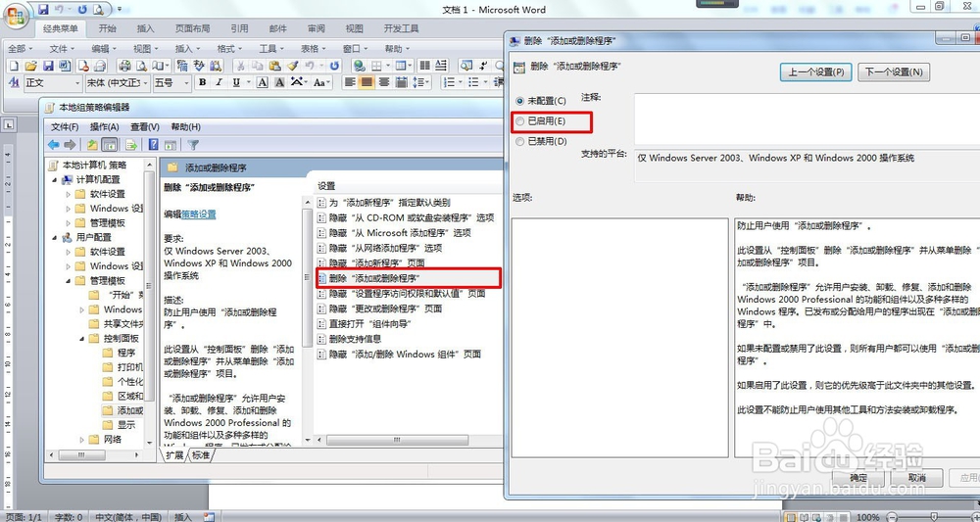
Task: Collapse the 控制面板 tree node
Action: 82,339
